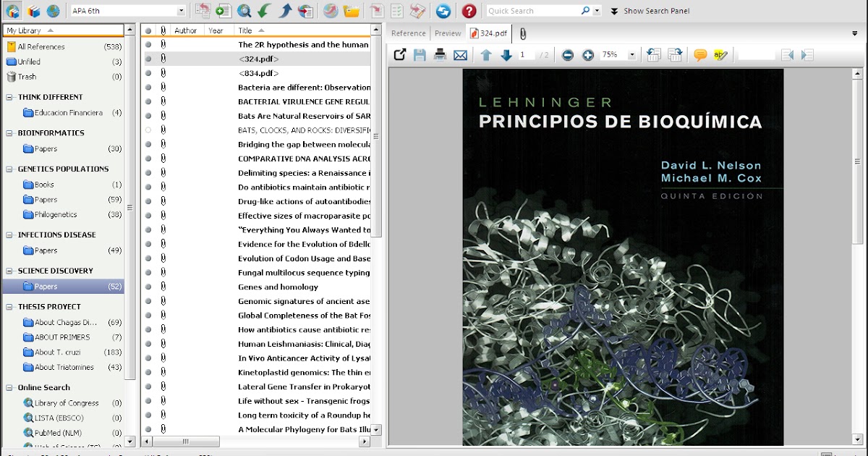Click the Format Bibliography icon
The width and height of the screenshot is (868, 456).
click(x=397, y=11)
